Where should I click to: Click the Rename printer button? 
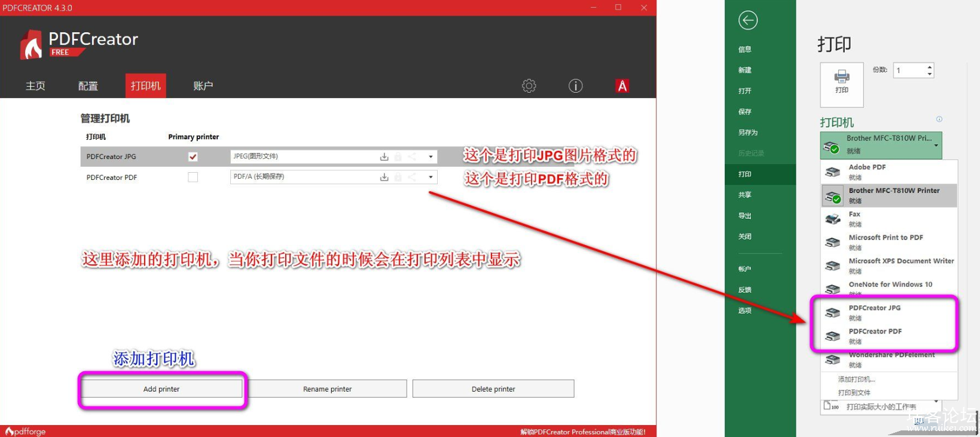pos(327,389)
